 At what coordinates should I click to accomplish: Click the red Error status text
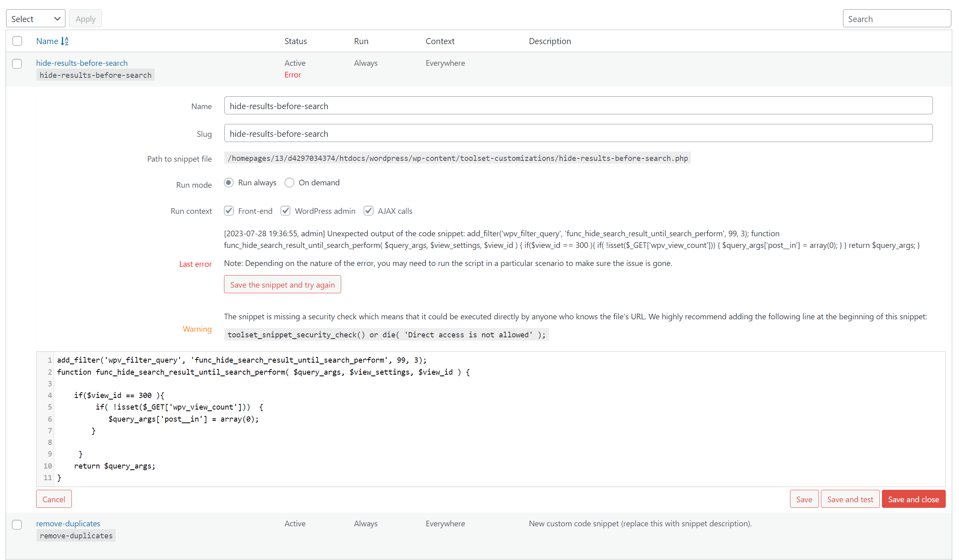point(293,75)
